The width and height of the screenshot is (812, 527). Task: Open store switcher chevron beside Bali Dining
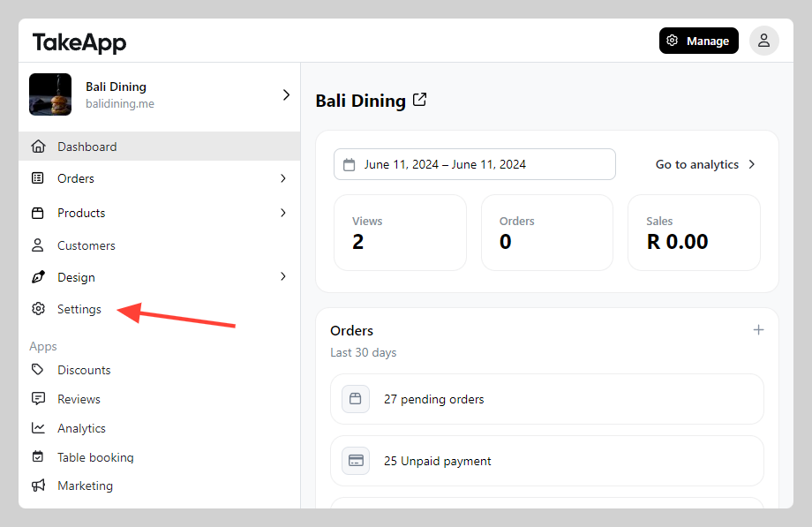(286, 94)
